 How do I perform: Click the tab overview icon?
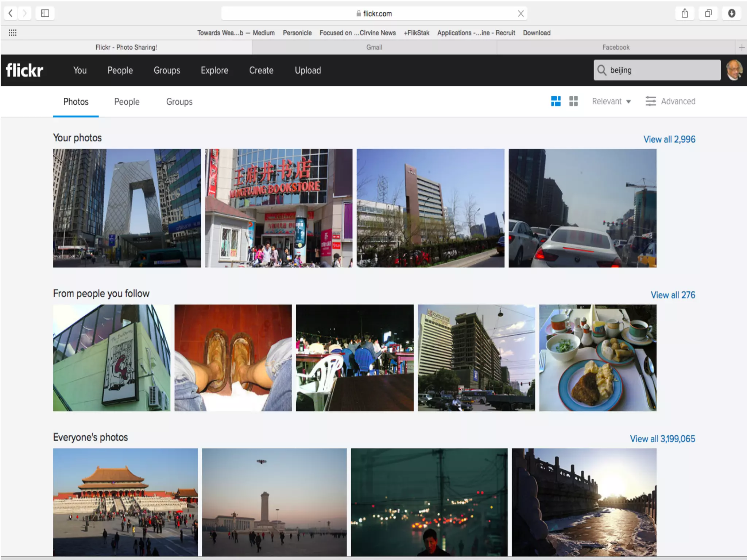(x=708, y=13)
